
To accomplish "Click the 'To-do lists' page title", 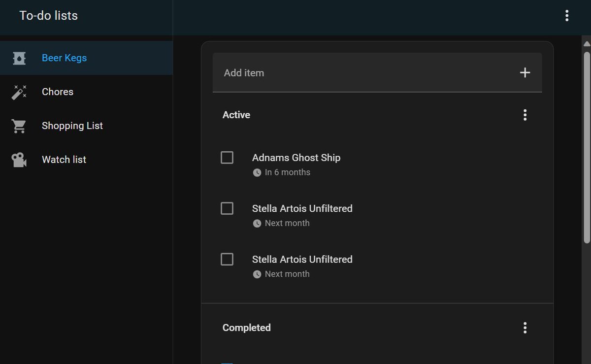I will tap(49, 16).
